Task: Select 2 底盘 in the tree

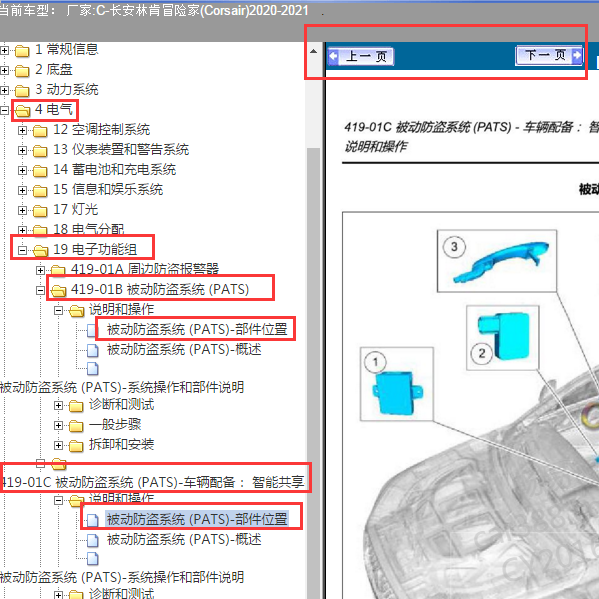Action: click(54, 70)
